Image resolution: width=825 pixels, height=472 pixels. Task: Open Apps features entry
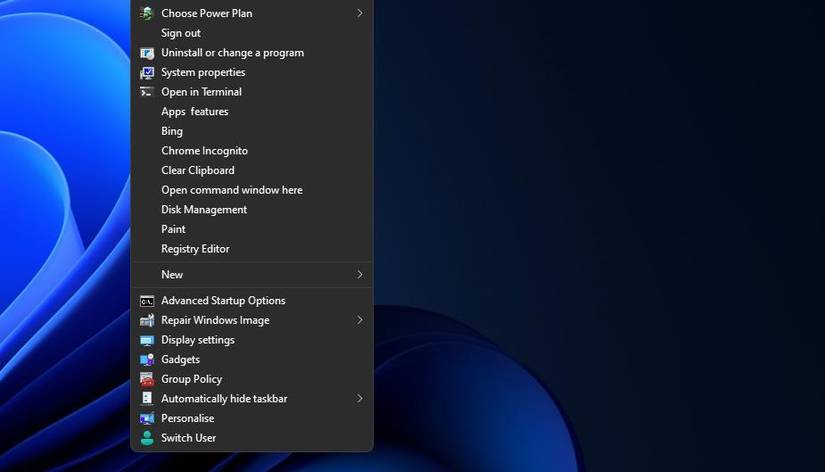(x=195, y=112)
